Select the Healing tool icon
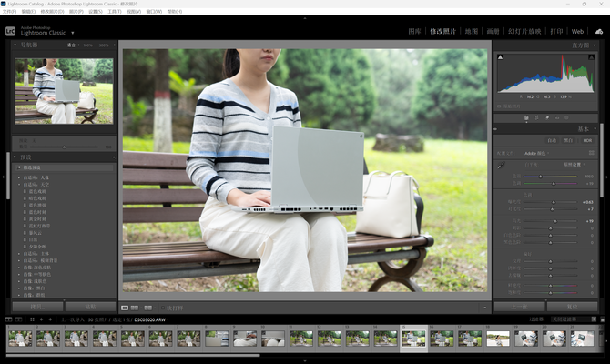The width and height of the screenshot is (610, 364). (x=548, y=117)
